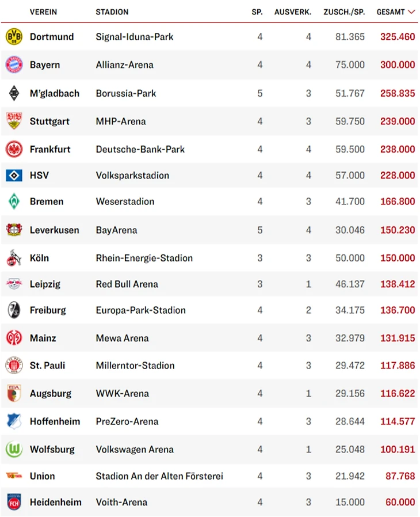Viewport: 420px width, 517px height.
Task: Click the VfL Wolfsburg green logo
Action: (13, 449)
